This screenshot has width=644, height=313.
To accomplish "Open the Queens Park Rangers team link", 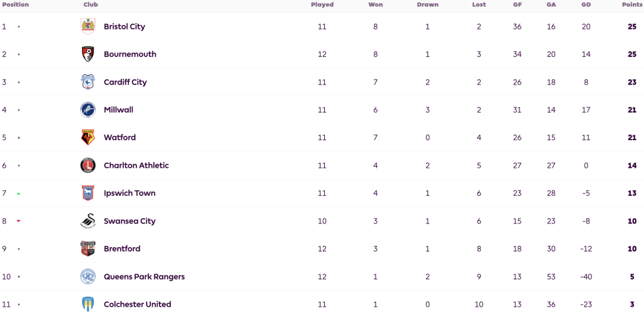I will pyautogui.click(x=144, y=277).
